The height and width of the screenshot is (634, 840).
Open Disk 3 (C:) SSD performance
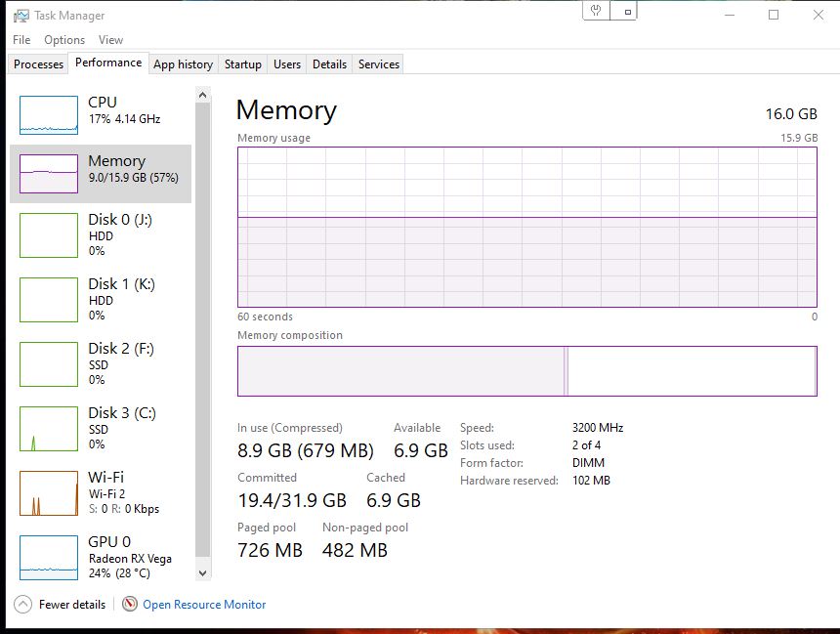98,428
